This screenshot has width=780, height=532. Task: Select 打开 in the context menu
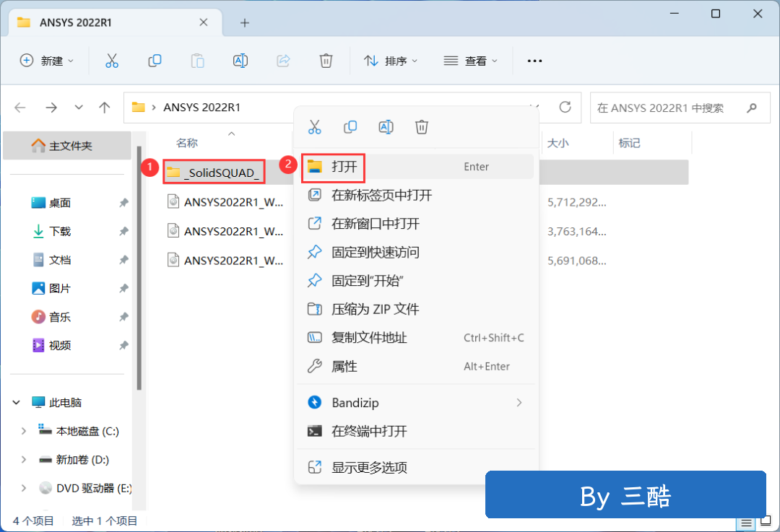[x=416, y=167]
